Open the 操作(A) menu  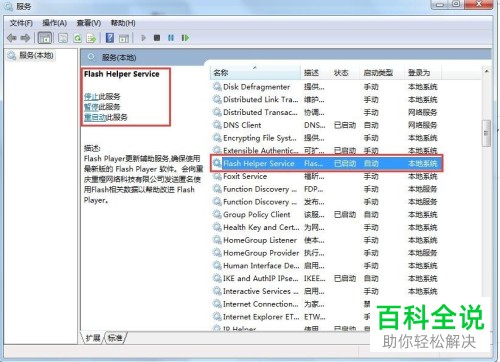tap(55, 23)
